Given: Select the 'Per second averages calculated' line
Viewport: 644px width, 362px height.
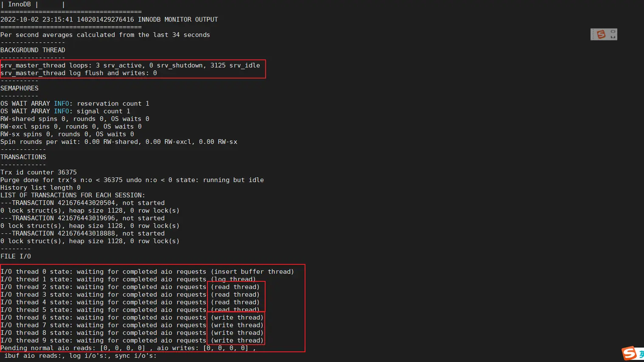Looking at the screenshot, I should 105,35.
